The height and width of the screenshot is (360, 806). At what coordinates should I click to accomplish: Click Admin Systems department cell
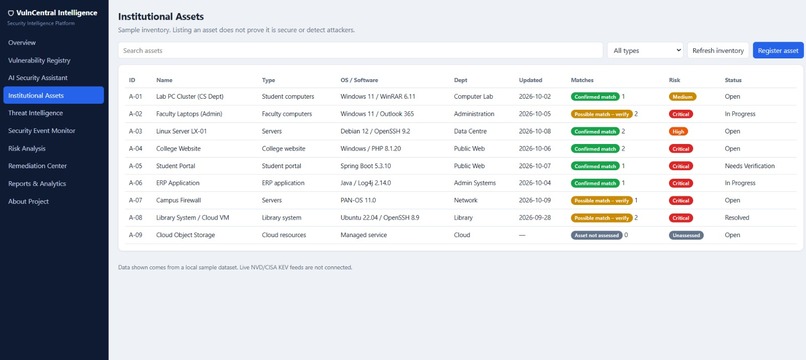(x=475, y=183)
